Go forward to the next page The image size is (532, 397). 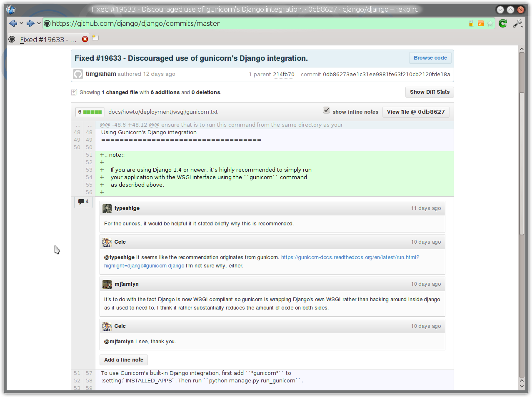pos(30,23)
